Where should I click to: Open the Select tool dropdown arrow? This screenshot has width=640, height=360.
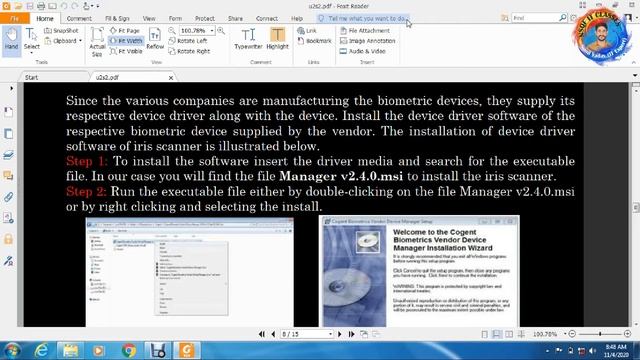click(31, 53)
